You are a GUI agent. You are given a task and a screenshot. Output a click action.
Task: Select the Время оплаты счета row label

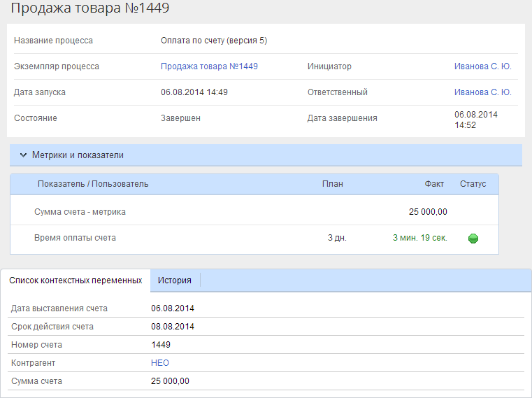click(75, 238)
